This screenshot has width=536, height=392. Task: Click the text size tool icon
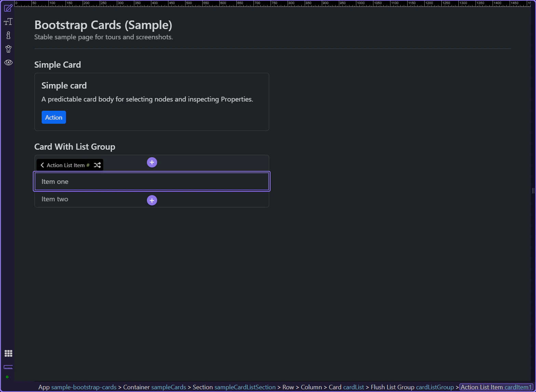[x=8, y=22]
